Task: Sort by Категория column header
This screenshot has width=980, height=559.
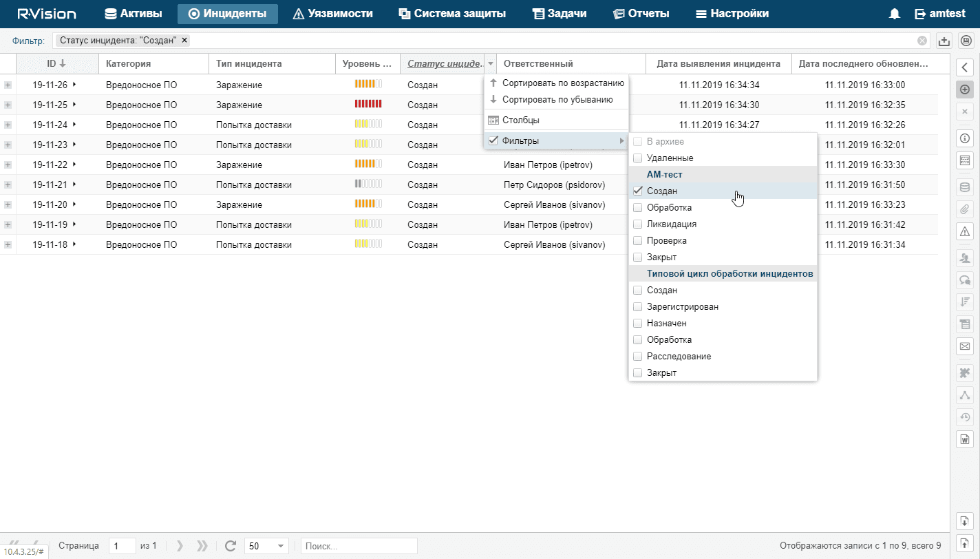Action: click(153, 64)
